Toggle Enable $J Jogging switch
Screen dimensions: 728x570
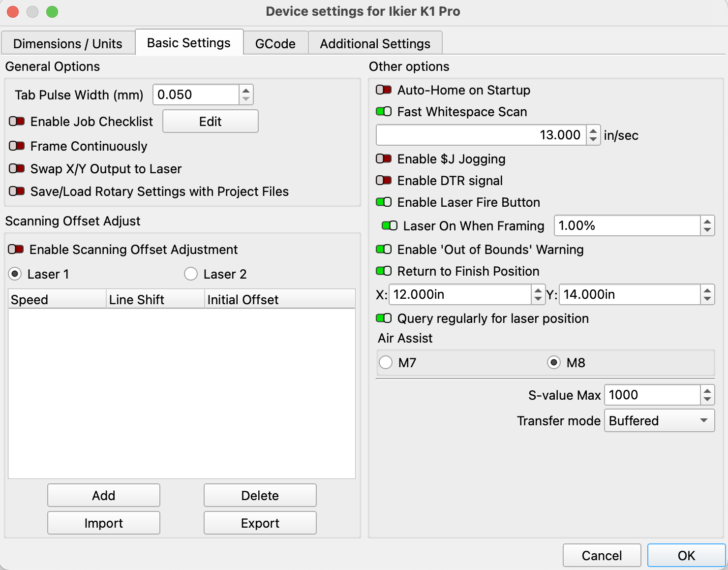(x=384, y=159)
